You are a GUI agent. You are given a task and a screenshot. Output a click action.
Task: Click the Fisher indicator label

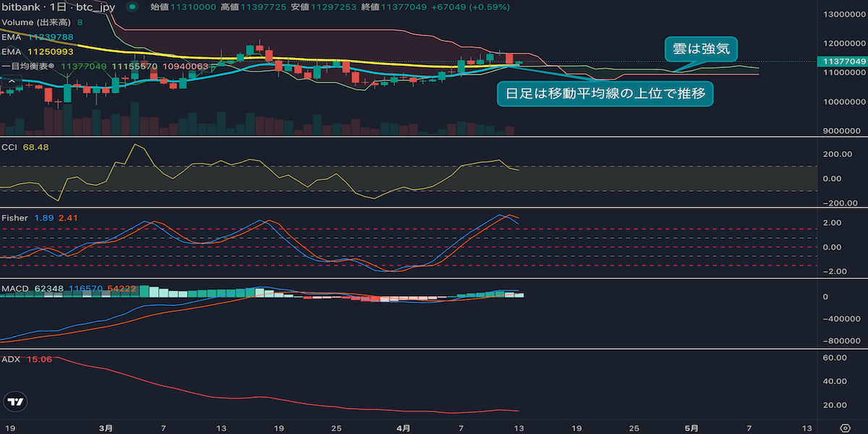pos(14,218)
